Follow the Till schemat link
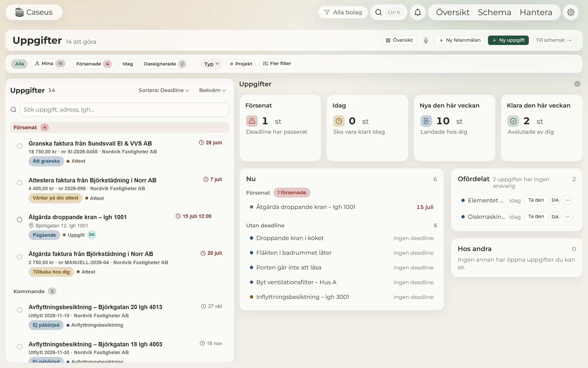Image resolution: width=588 pixels, height=368 pixels. tap(553, 40)
